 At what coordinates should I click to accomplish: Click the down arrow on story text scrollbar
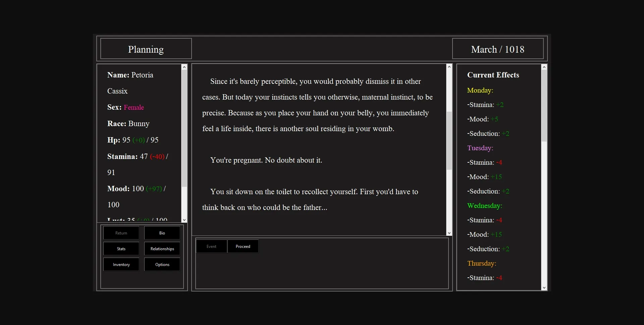click(449, 233)
